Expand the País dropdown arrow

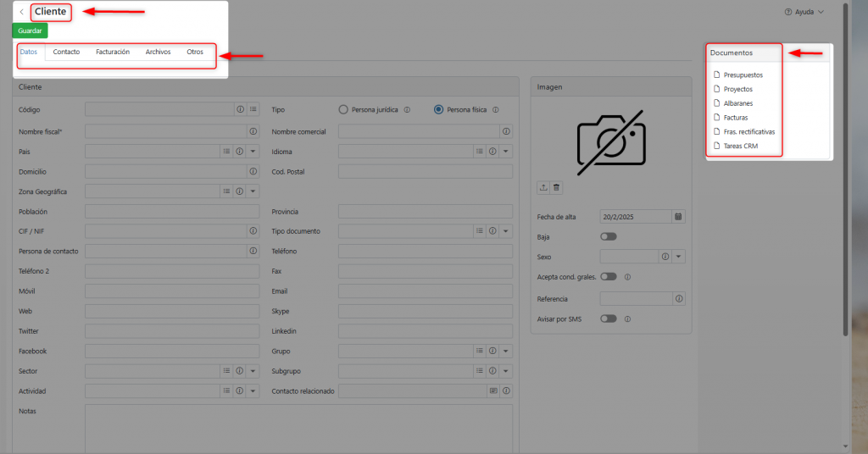point(253,152)
